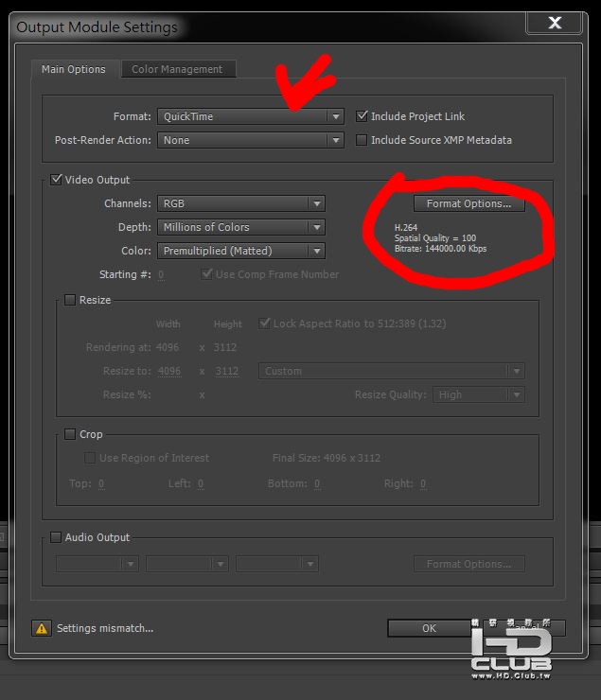
Task: Click the Resize to height field 3112
Action: point(227,372)
